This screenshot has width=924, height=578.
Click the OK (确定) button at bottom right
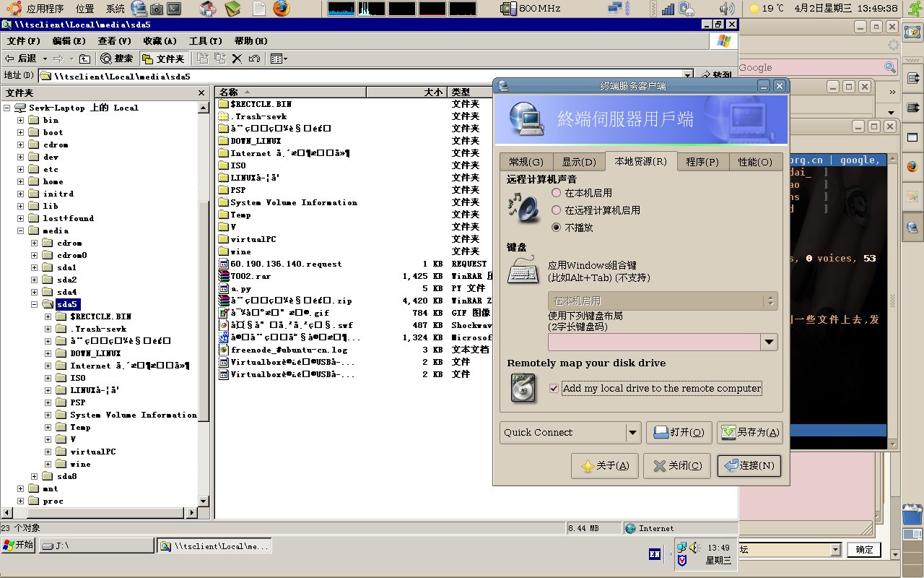(864, 550)
